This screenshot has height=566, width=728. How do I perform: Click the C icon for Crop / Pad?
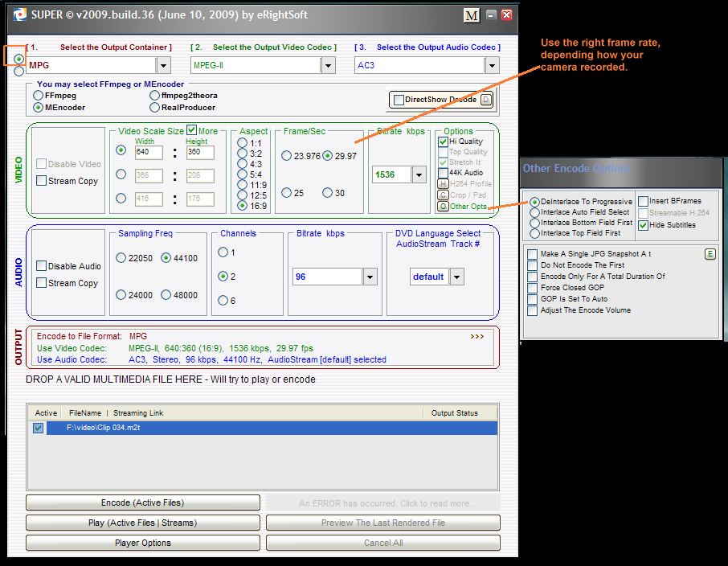pyautogui.click(x=443, y=195)
